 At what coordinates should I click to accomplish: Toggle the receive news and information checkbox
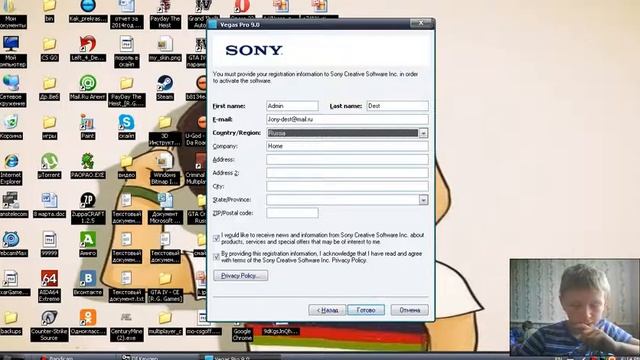[x=216, y=238]
